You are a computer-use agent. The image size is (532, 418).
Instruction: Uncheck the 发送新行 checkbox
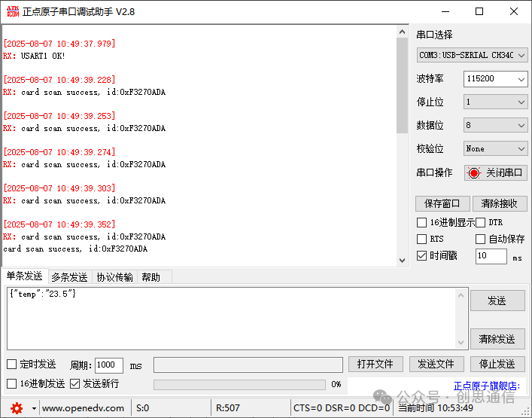point(74,384)
